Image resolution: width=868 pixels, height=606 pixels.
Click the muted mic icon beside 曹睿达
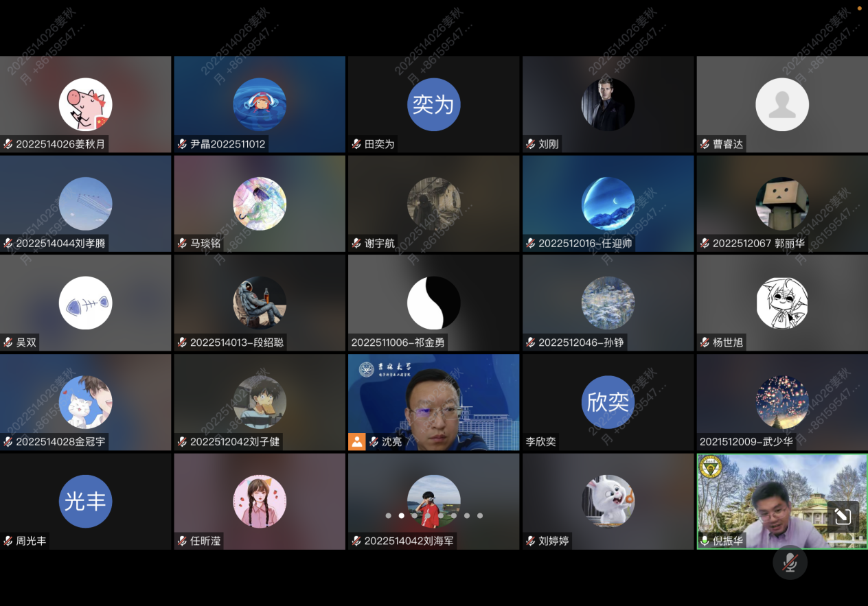click(x=705, y=144)
